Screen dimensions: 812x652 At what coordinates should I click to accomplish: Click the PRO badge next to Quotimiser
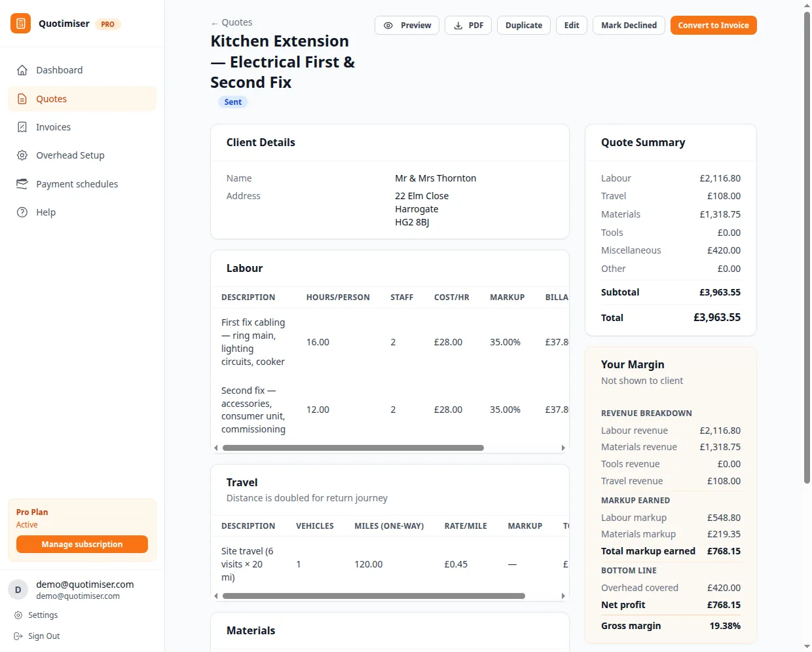pyautogui.click(x=108, y=24)
